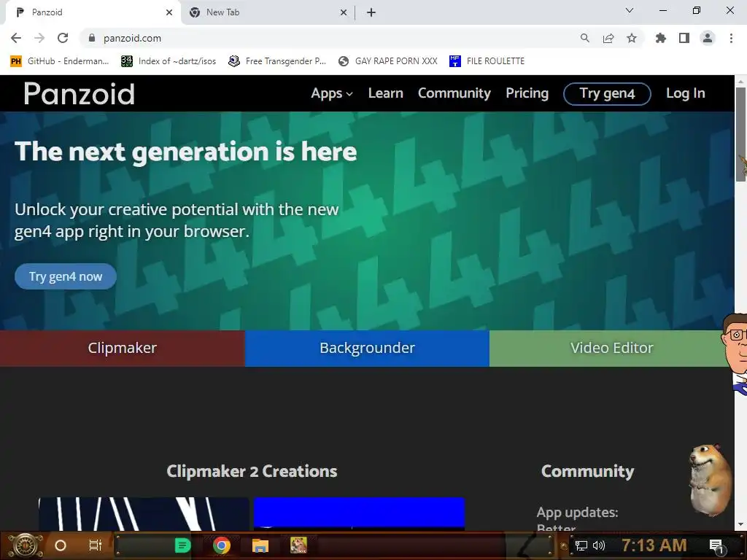Click the 7:13 AM clock
The width and height of the screenshot is (747, 560).
[x=654, y=545]
